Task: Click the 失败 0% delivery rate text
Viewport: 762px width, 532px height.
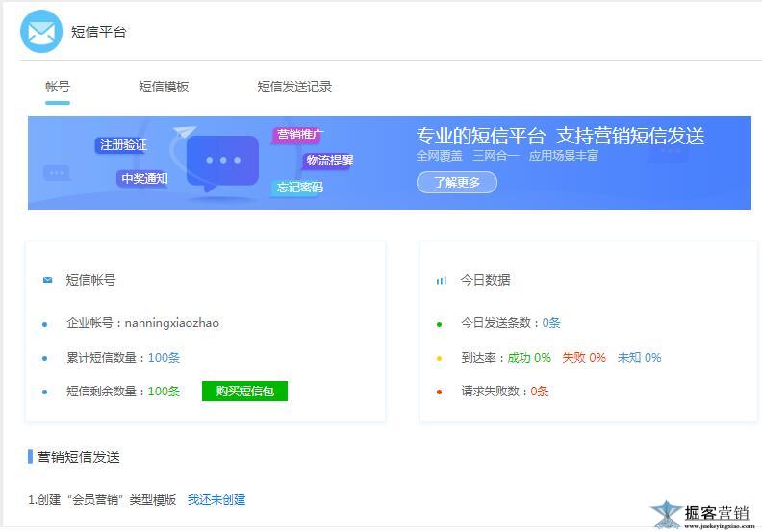Action: coord(584,358)
